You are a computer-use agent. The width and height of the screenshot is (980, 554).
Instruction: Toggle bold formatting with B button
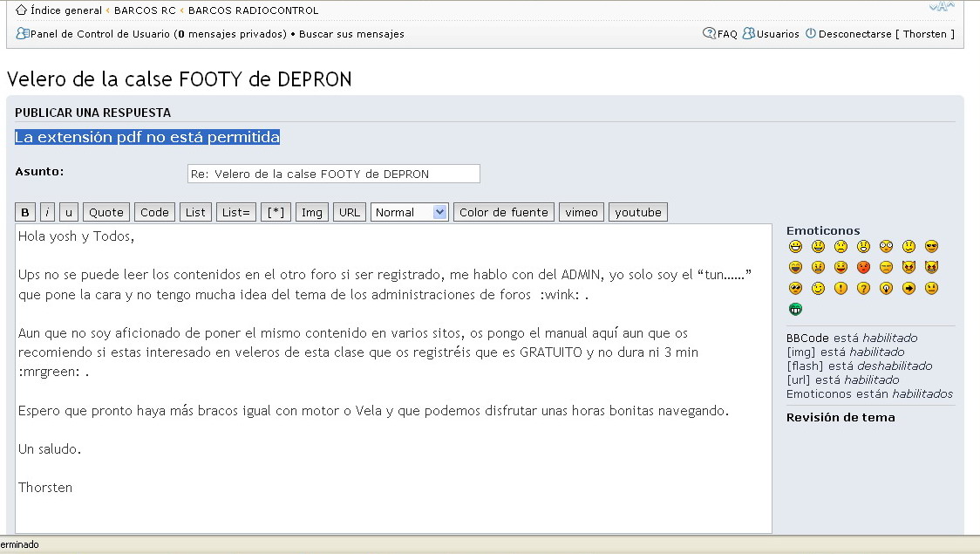25,212
